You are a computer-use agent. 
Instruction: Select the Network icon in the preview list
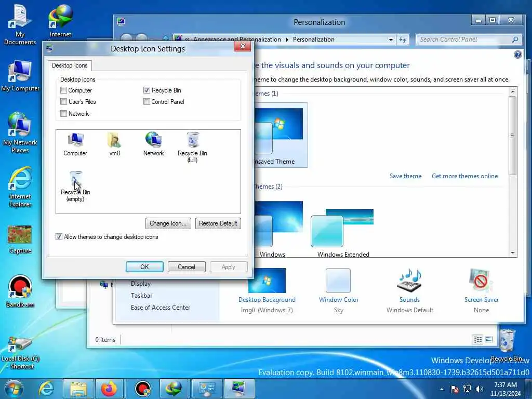point(153,144)
